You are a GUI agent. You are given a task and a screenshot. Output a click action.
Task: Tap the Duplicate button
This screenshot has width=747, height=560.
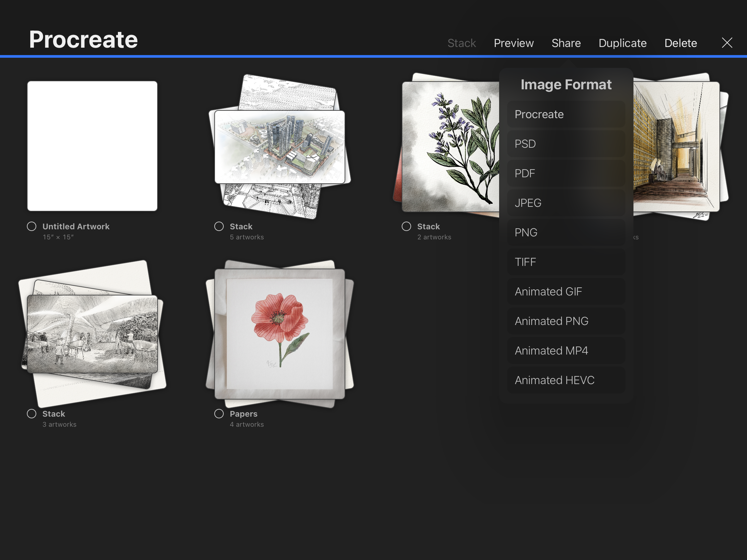[x=622, y=43]
